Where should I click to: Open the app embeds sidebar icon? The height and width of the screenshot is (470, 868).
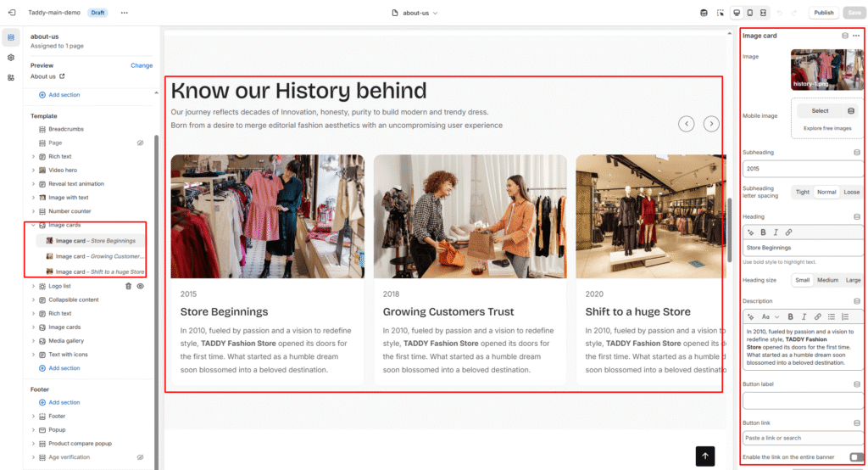point(11,77)
